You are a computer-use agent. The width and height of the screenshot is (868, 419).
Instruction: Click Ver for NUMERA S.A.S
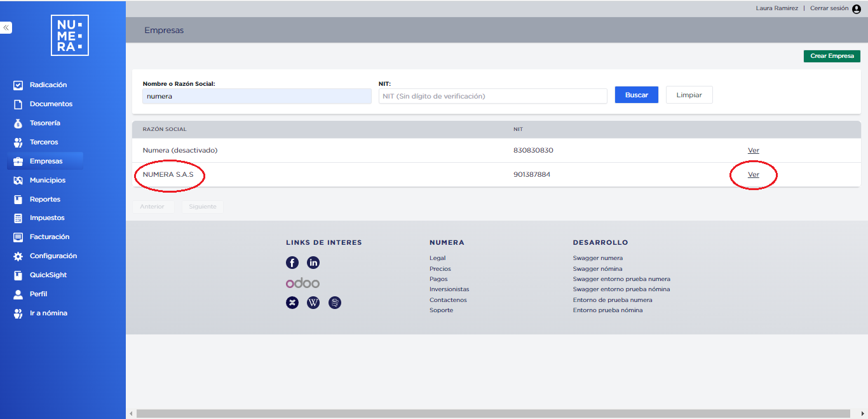click(x=754, y=175)
